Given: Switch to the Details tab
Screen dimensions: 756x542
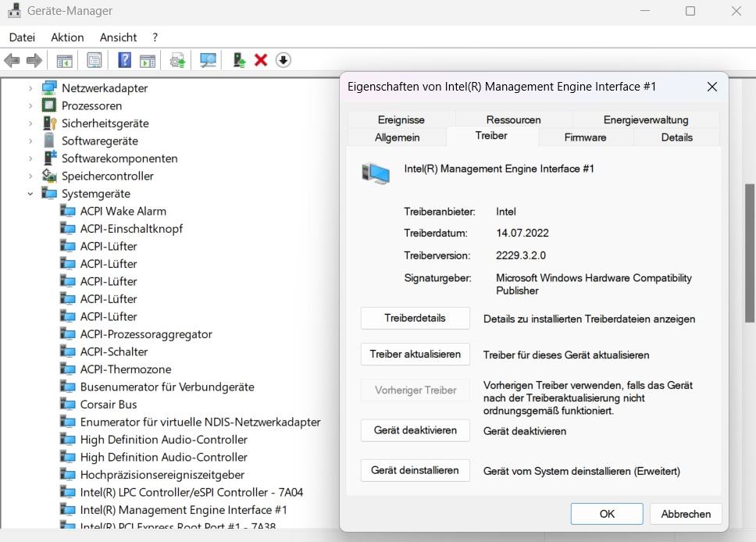Looking at the screenshot, I should pyautogui.click(x=676, y=137).
